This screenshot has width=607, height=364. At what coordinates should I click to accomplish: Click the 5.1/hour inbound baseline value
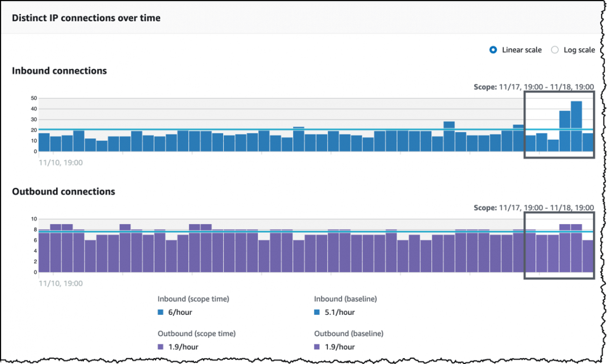339,312
